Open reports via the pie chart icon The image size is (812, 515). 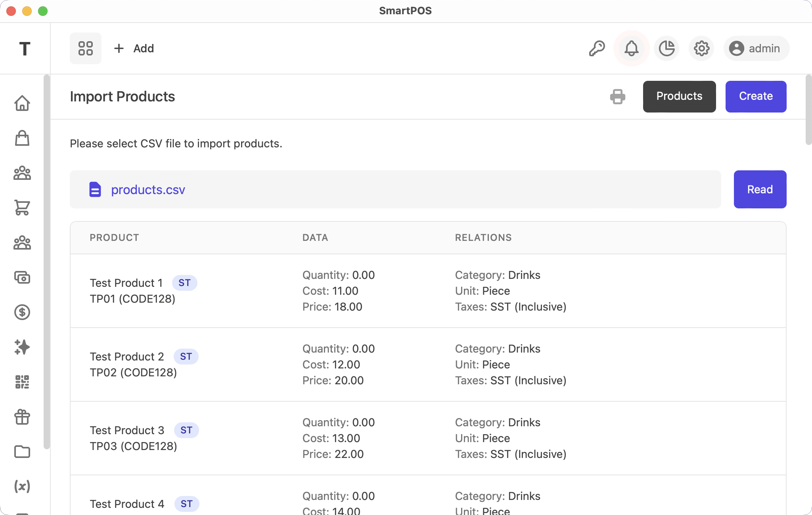pos(666,48)
